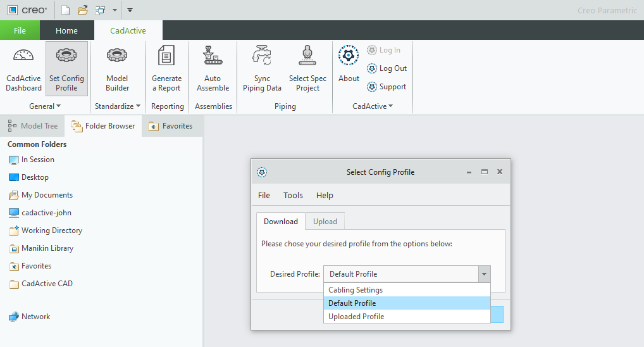This screenshot has height=347, width=644.
Task: Open CadActive Support
Action: pyautogui.click(x=387, y=87)
